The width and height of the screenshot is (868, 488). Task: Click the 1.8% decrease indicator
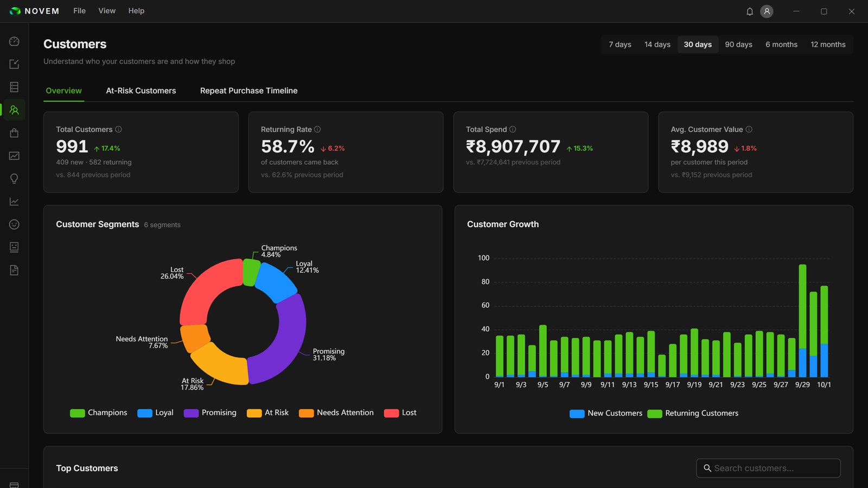point(745,148)
